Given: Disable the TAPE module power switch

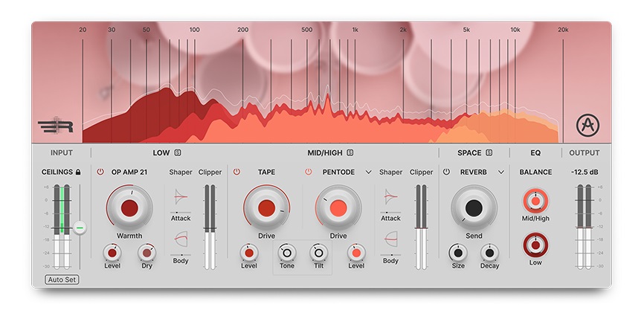Looking at the screenshot, I should (x=237, y=172).
